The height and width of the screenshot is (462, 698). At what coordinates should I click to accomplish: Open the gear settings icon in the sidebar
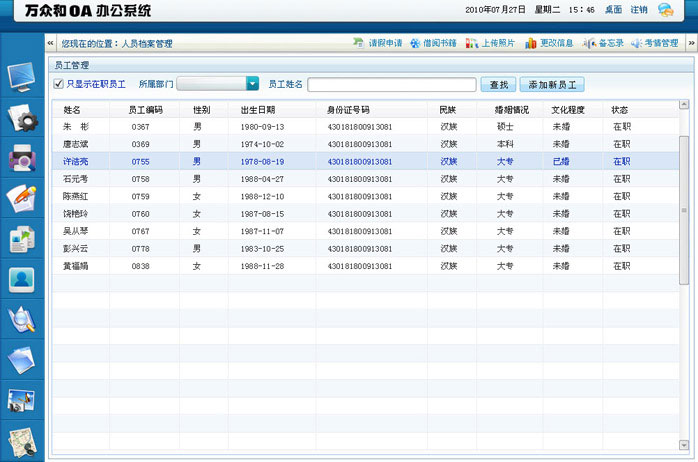[22, 117]
